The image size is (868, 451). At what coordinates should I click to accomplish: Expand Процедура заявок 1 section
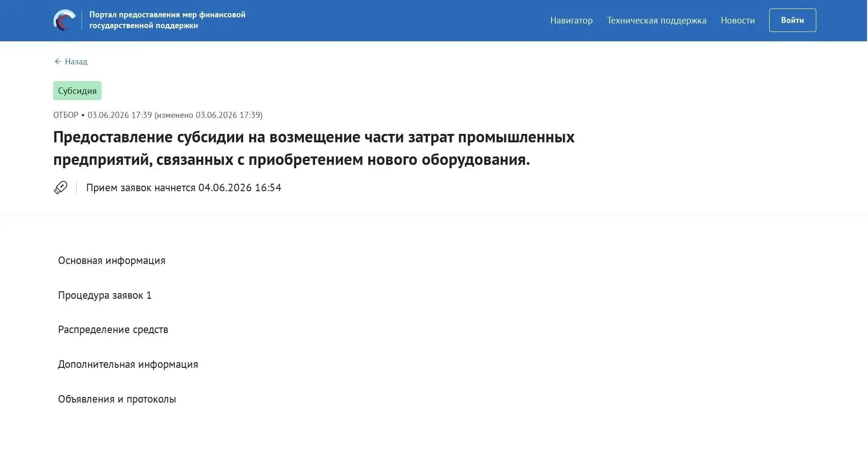104,295
